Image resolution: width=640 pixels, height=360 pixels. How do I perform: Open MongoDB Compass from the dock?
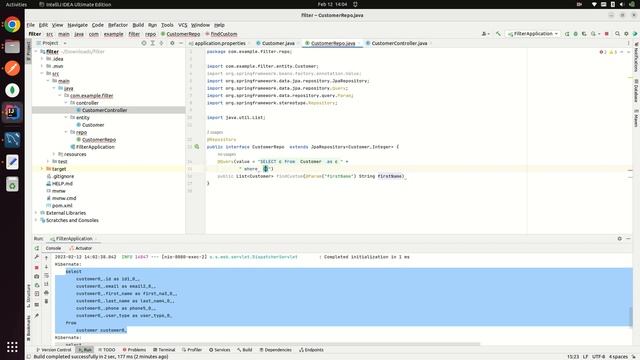[x=12, y=90]
